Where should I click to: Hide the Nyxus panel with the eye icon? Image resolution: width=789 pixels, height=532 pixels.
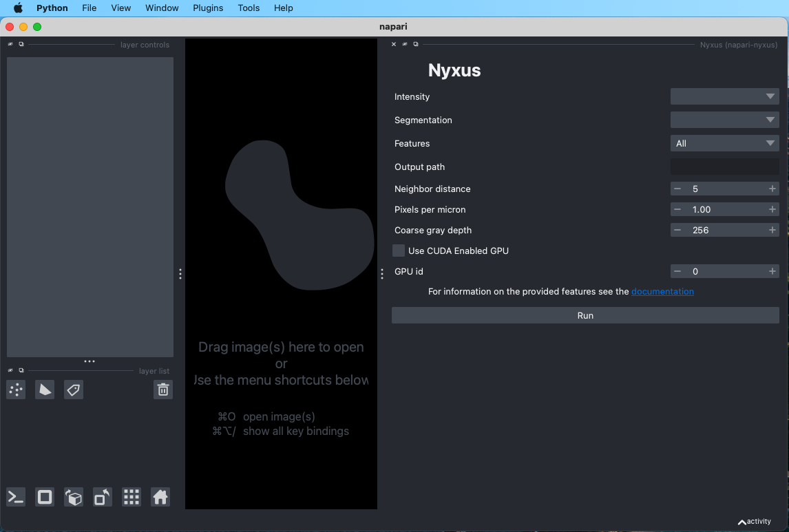click(x=405, y=44)
